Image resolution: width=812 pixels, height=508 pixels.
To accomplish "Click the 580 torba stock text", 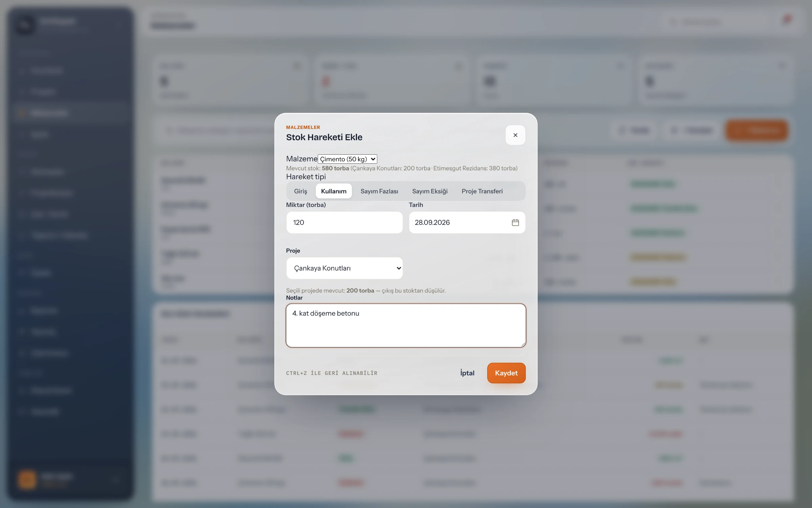I will click(335, 168).
